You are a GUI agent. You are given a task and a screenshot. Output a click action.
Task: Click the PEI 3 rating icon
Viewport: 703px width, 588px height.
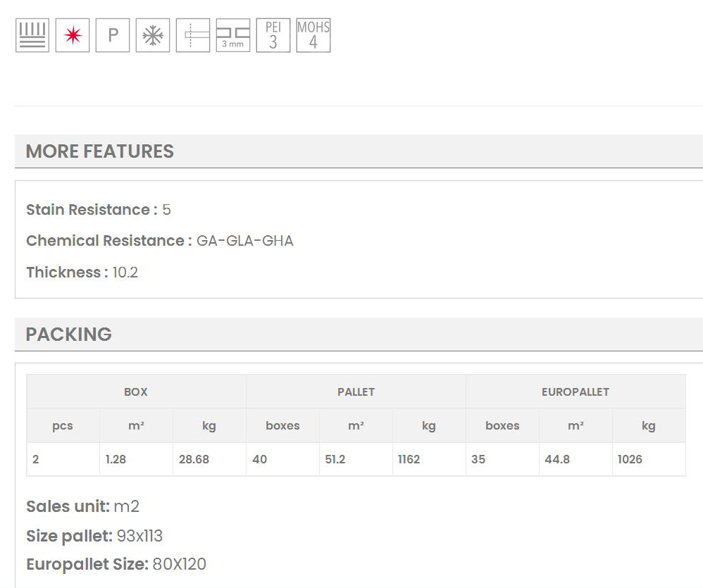point(273,35)
